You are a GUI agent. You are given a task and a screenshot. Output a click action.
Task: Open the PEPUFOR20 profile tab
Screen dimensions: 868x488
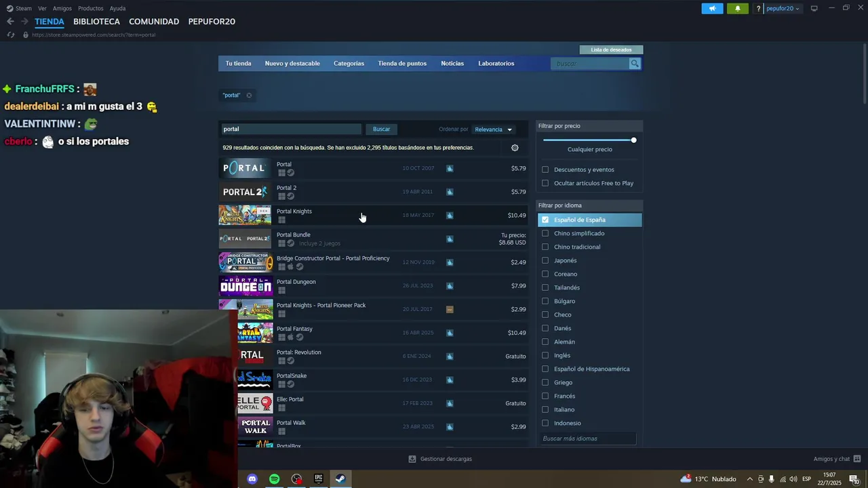point(212,22)
